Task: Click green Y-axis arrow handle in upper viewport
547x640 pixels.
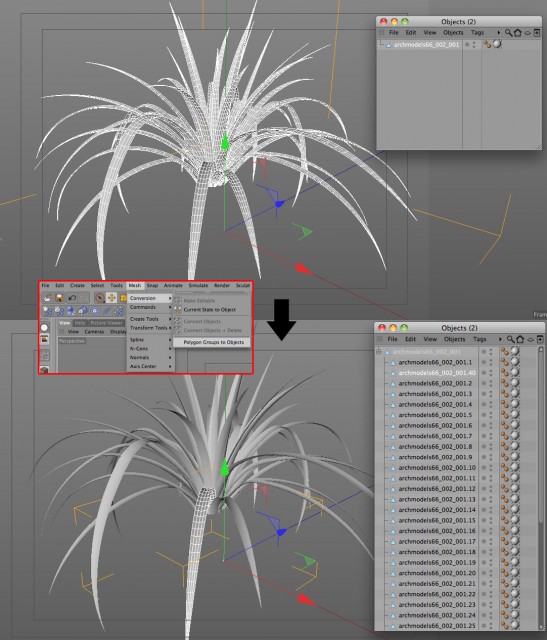Action: (x=225, y=142)
